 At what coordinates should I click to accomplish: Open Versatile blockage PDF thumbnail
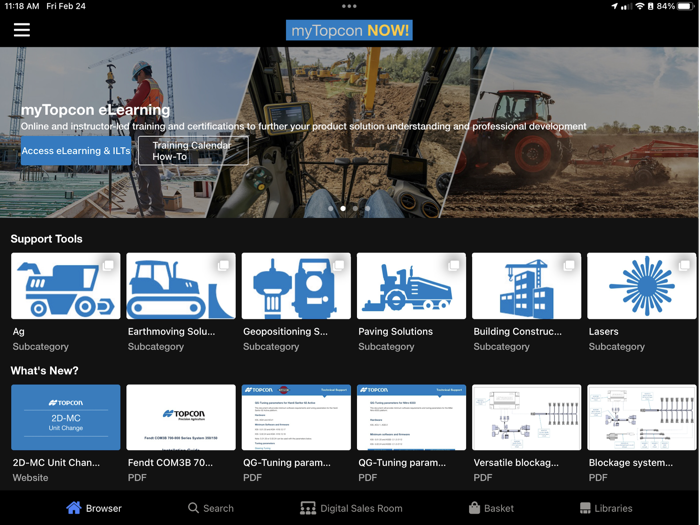[526, 417]
